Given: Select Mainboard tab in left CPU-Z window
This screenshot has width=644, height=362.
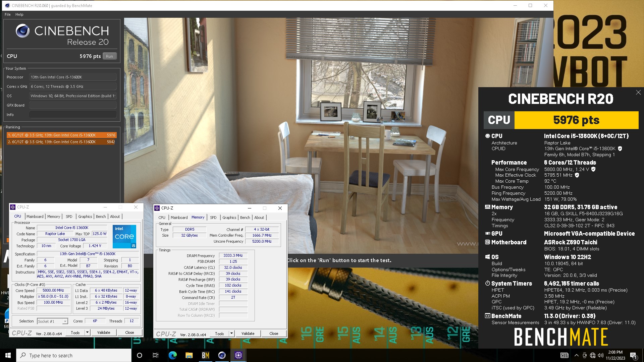Looking at the screenshot, I should [x=35, y=217].
